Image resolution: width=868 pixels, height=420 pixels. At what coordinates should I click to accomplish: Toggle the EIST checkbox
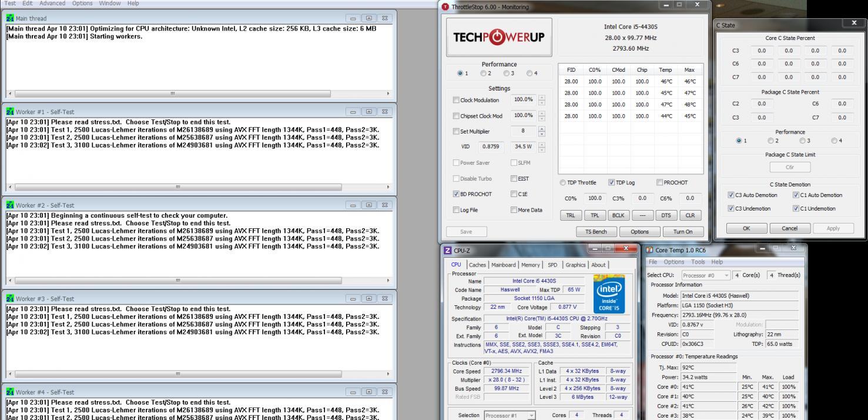click(514, 179)
